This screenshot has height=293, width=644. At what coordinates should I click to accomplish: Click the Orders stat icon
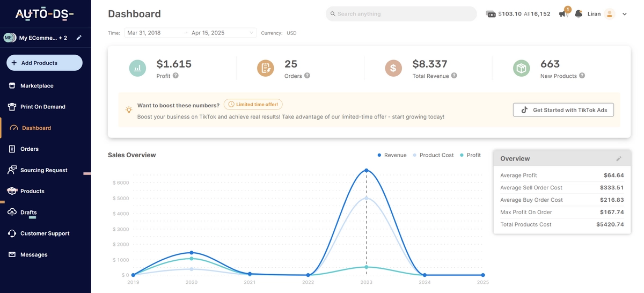pos(265,68)
